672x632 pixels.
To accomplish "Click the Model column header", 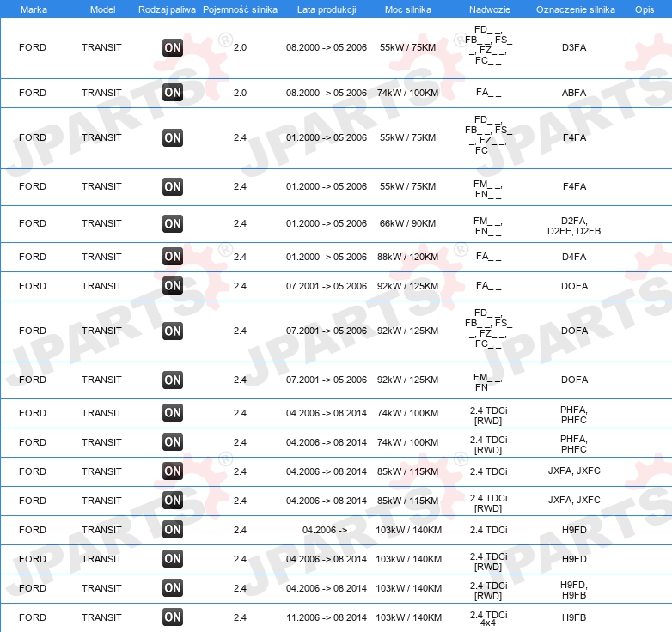I will 102,9.
